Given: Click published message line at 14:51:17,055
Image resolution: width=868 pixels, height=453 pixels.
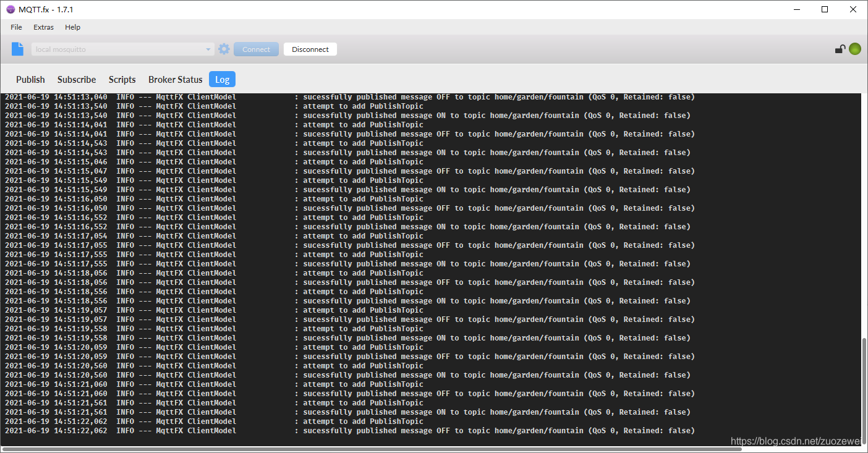Looking at the screenshot, I should coord(349,245).
